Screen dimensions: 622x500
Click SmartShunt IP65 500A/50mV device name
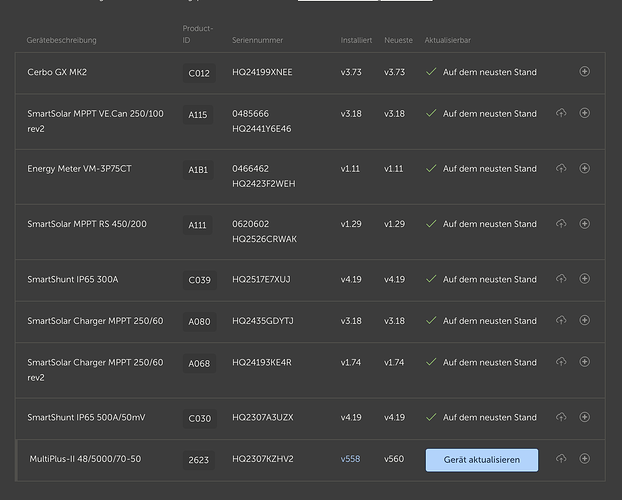tap(86, 417)
